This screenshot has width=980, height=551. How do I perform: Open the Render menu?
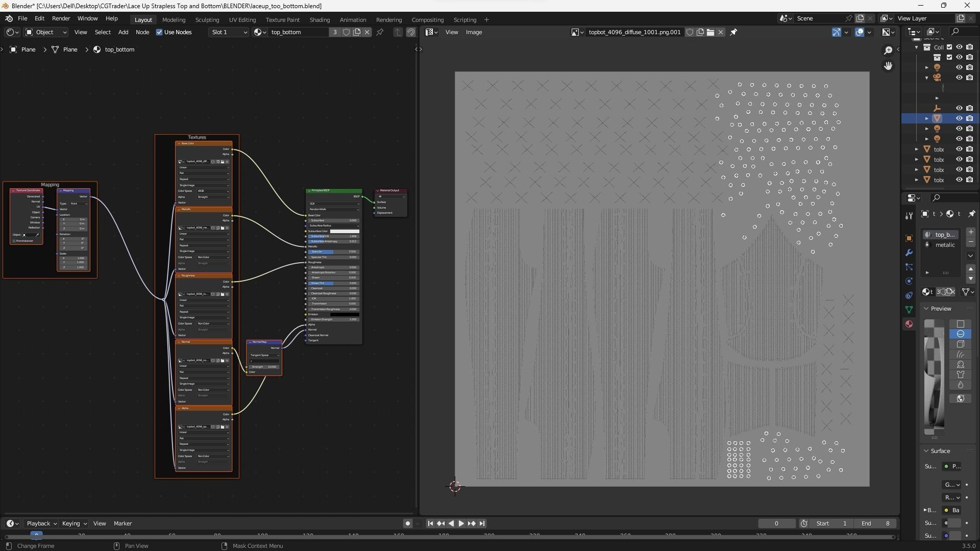click(x=61, y=18)
